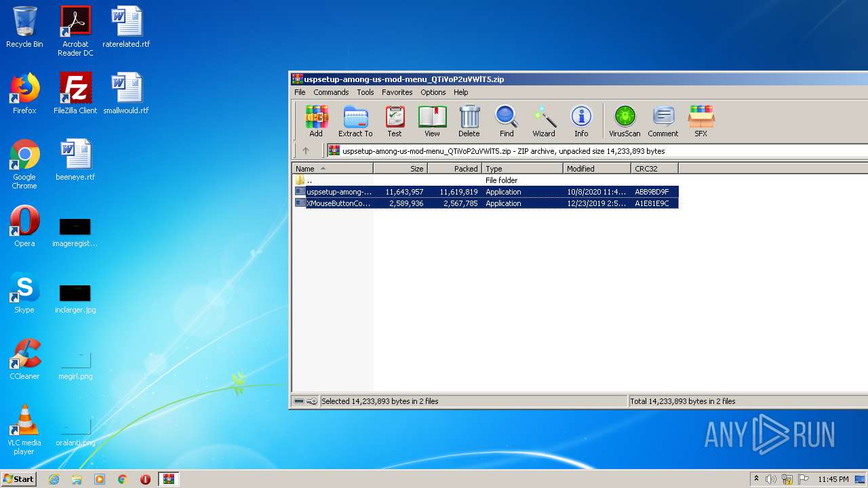The height and width of the screenshot is (488, 868).
Task: Select the oralanti.png desktop file
Action: point(75,430)
